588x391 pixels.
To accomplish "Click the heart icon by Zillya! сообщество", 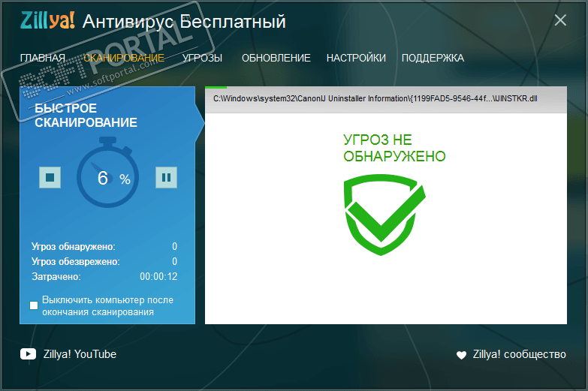I will 461,355.
